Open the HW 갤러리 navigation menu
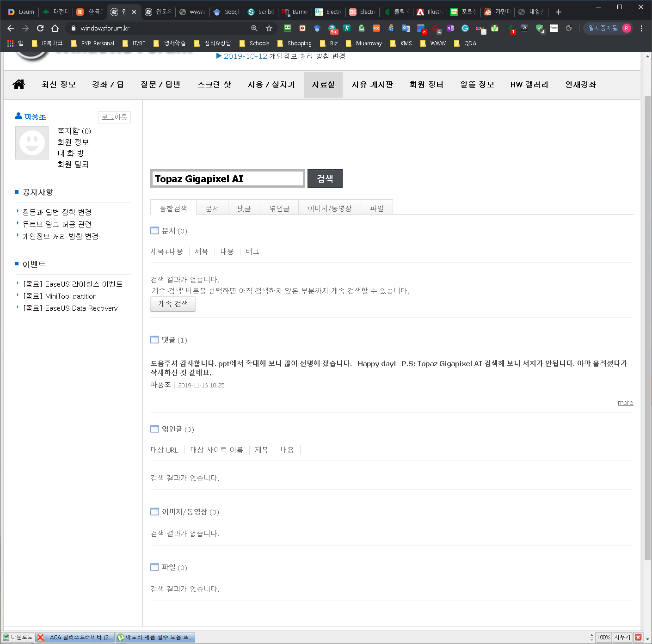The image size is (652, 644). 529,85
